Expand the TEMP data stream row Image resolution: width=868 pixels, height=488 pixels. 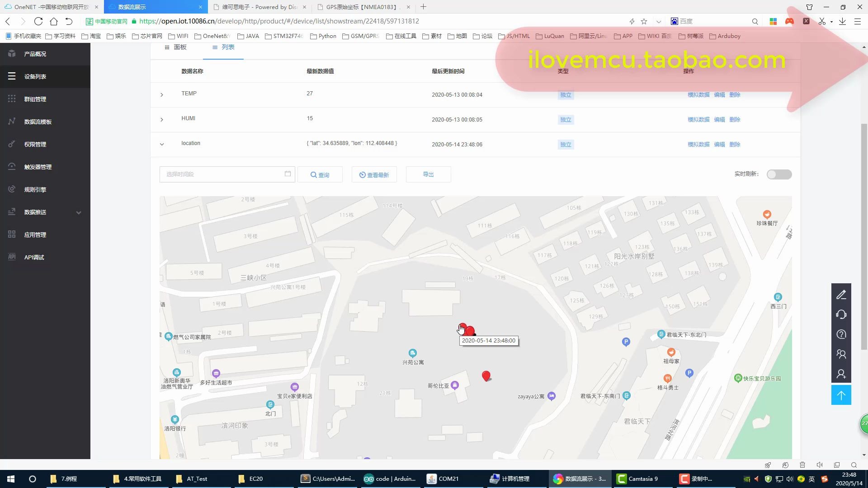[162, 95]
